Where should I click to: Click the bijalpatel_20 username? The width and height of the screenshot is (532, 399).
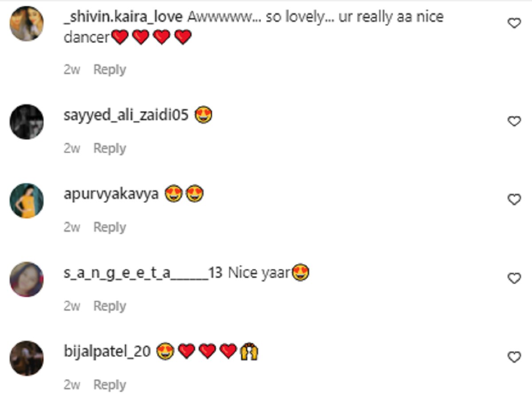[107, 352]
